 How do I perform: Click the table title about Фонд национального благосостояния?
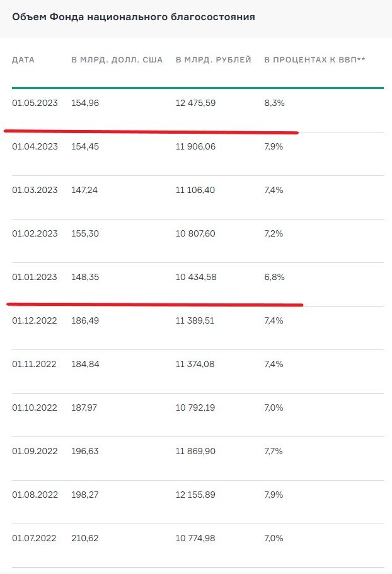click(x=134, y=17)
